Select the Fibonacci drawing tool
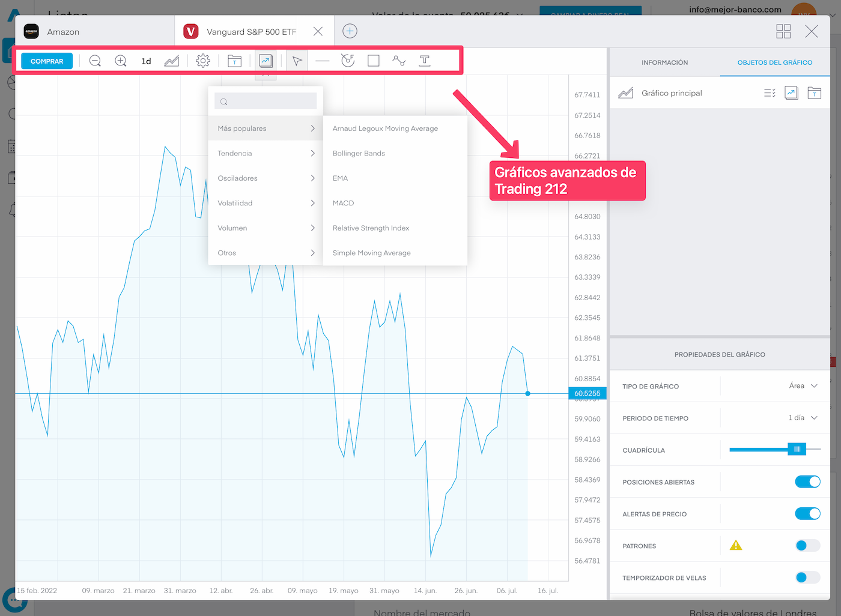841x616 pixels. (348, 61)
